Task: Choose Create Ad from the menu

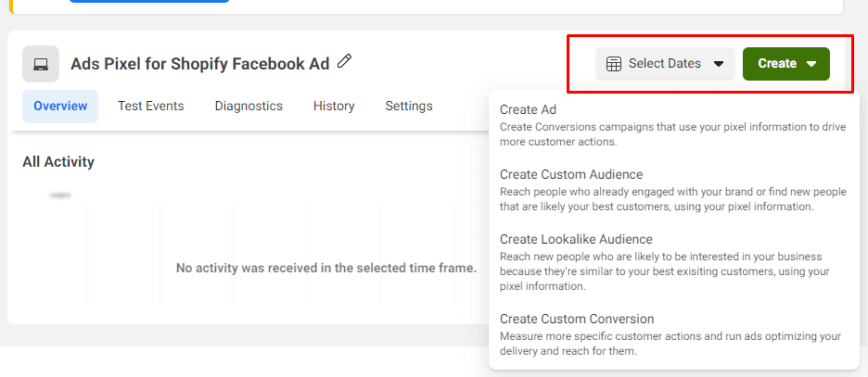Action: (528, 109)
